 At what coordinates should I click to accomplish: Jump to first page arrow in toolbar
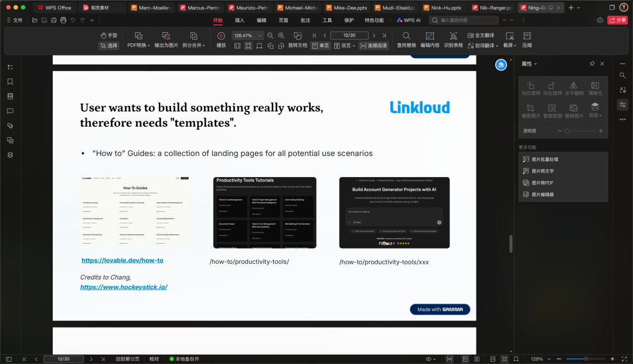tap(315, 36)
